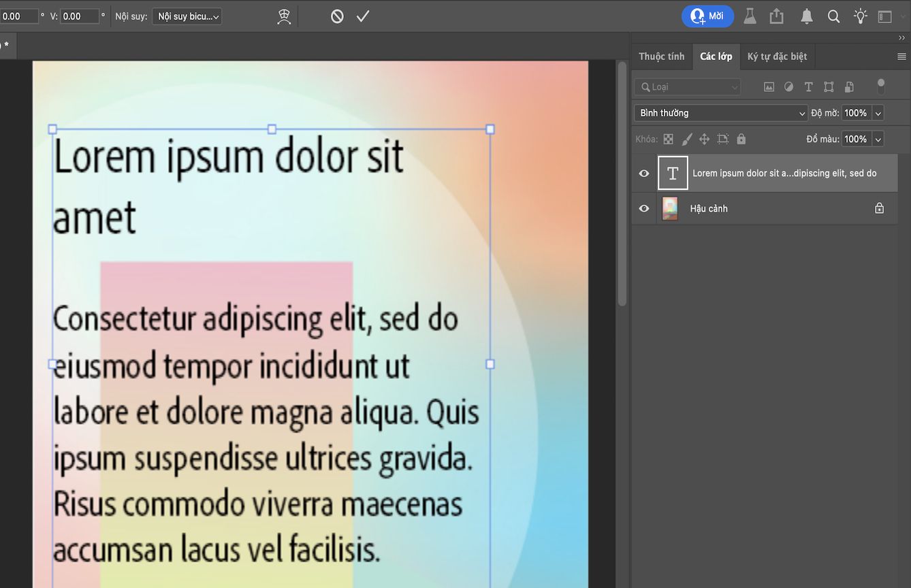Screen dimensions: 911x588
Task: Click the Lorem ipsum layer thumbnail
Action: pos(672,173)
